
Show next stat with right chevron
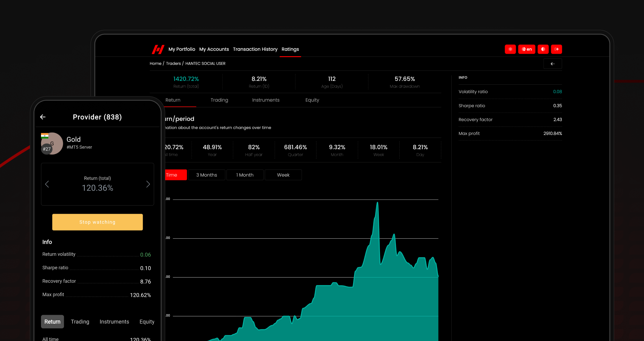(148, 184)
